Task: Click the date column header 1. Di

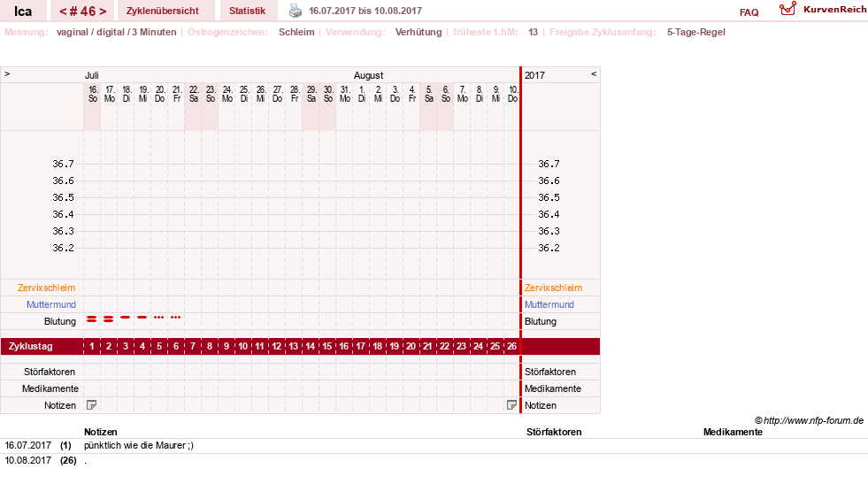Action: 362,94
